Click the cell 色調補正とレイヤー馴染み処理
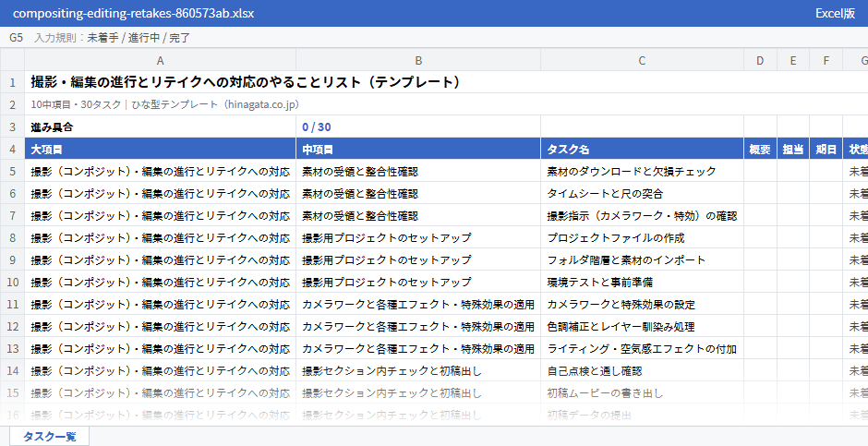The width and height of the screenshot is (868, 446). [x=642, y=326]
